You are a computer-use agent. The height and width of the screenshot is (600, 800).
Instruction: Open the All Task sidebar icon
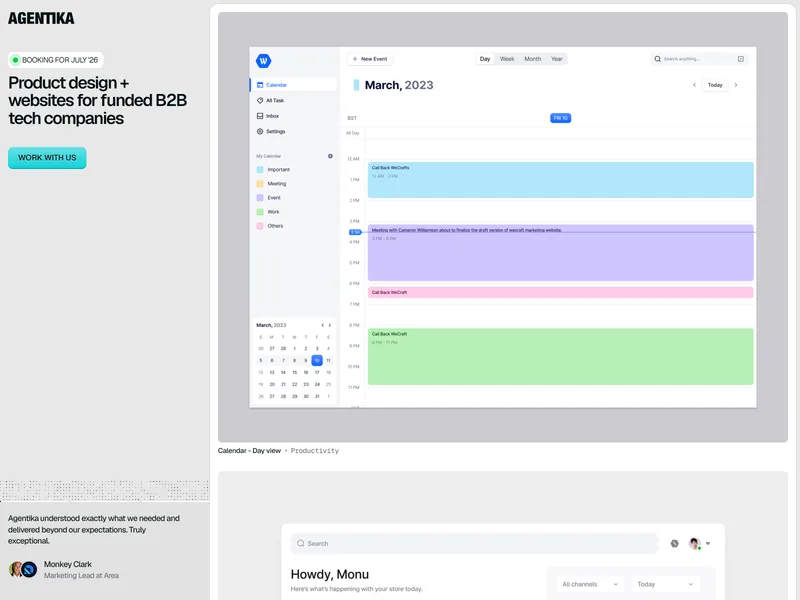[x=260, y=101]
